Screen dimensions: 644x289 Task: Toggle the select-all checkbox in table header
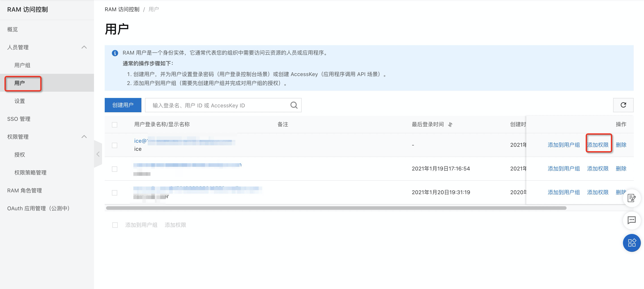pyautogui.click(x=115, y=125)
